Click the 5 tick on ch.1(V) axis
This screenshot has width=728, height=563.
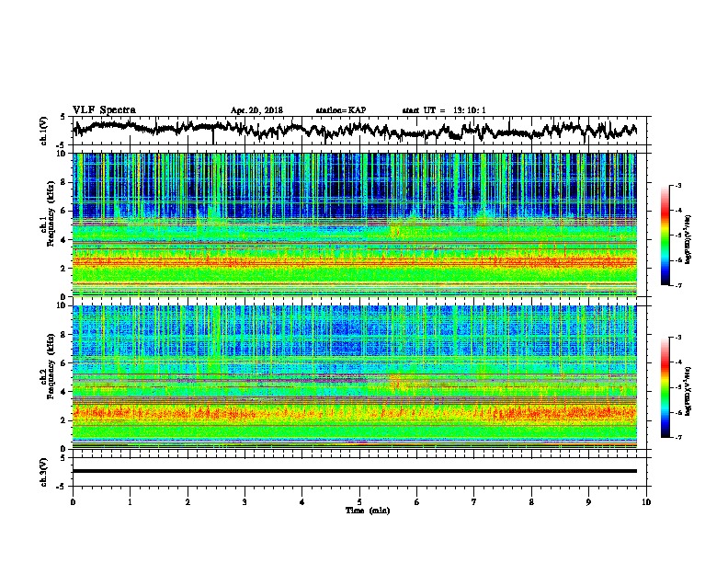[x=63, y=117]
